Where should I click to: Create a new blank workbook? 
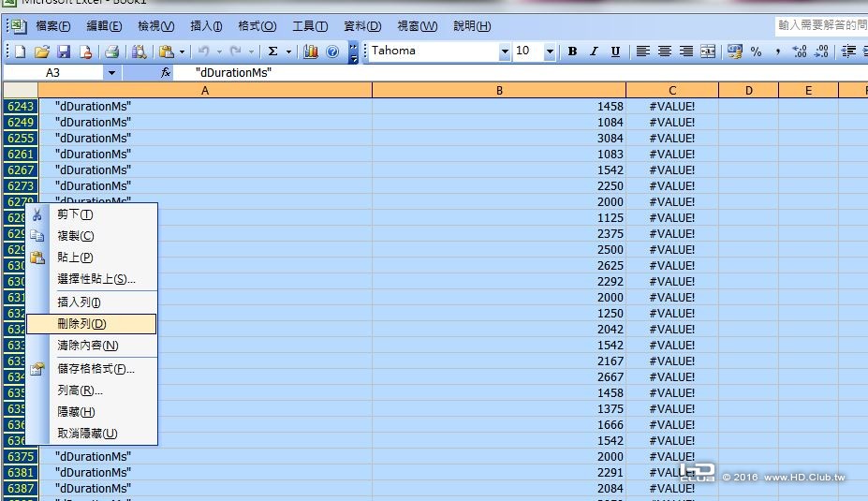(x=20, y=52)
